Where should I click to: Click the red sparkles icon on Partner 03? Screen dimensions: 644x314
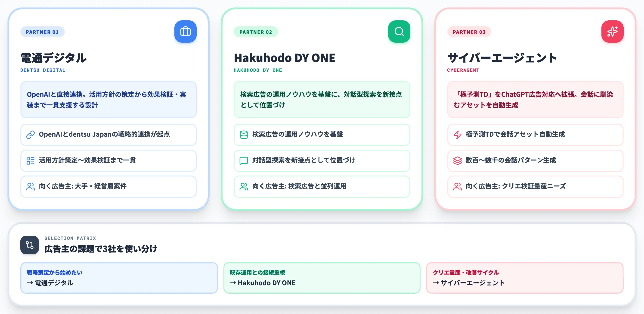pos(612,31)
